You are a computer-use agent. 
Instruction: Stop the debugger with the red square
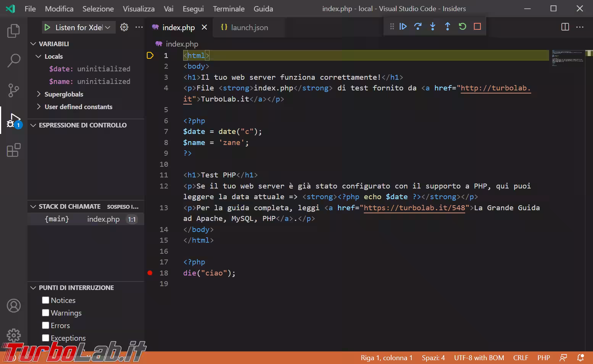point(477,27)
